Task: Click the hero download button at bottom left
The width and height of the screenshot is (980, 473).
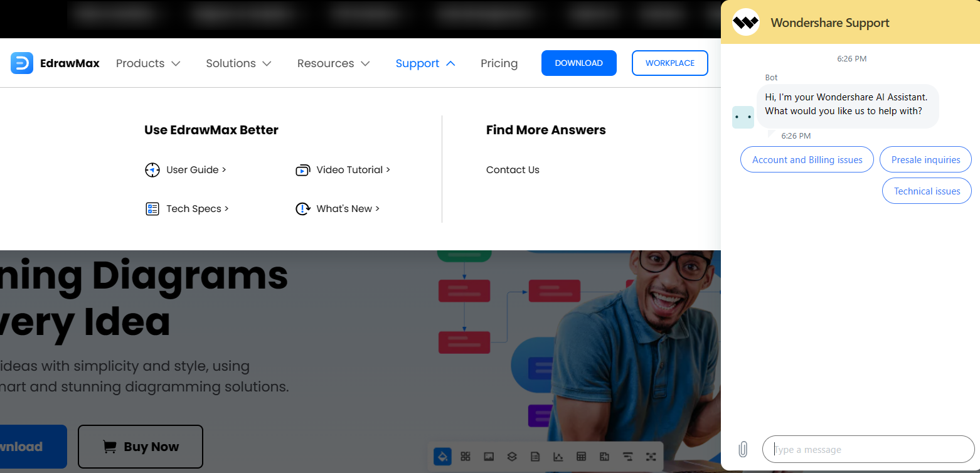Action: point(33,447)
